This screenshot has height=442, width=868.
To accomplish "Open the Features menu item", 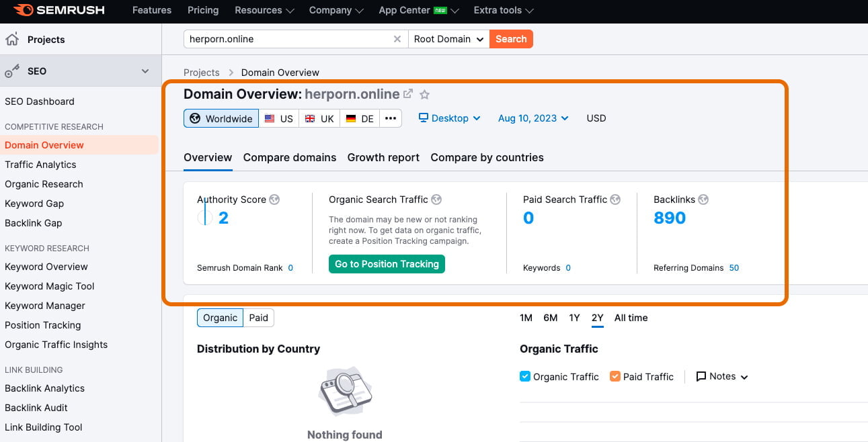I will pyautogui.click(x=152, y=10).
